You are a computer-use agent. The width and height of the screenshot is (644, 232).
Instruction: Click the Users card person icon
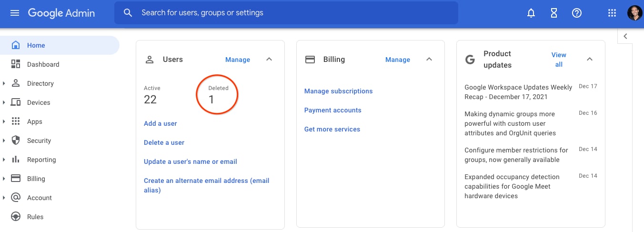150,60
